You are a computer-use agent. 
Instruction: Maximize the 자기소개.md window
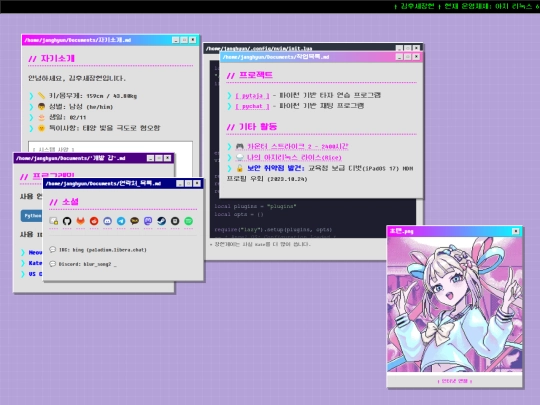coord(184,40)
